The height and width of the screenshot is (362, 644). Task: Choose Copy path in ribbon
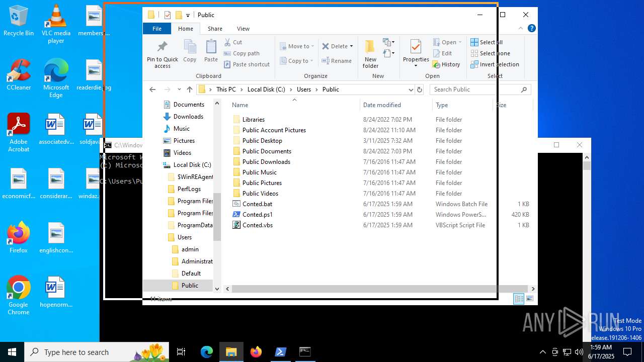[242, 53]
